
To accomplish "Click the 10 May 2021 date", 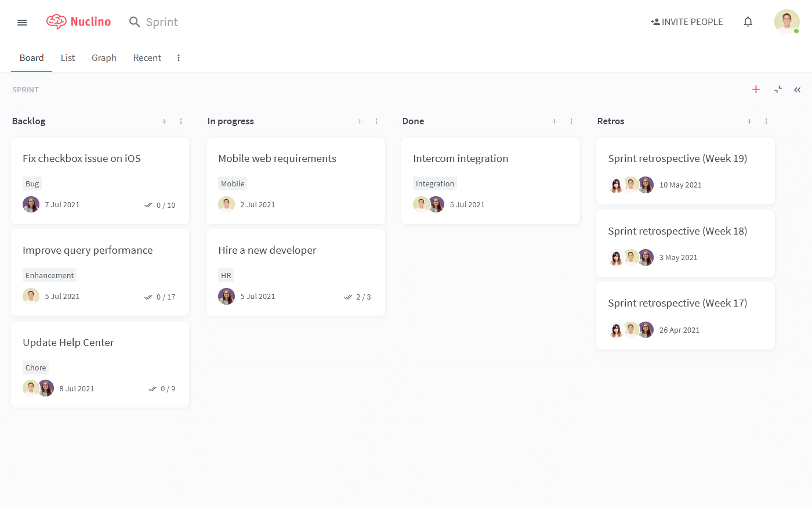I will (x=680, y=185).
